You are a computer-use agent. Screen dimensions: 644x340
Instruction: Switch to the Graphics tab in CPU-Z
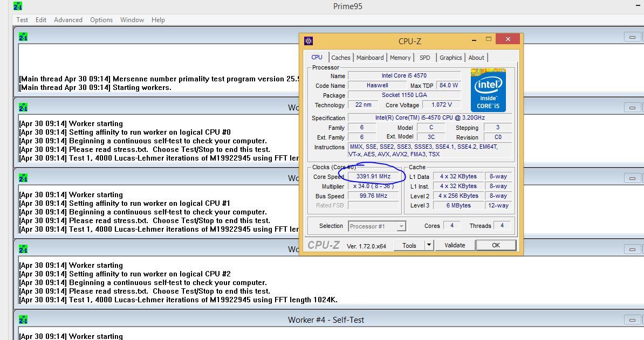[x=450, y=58]
